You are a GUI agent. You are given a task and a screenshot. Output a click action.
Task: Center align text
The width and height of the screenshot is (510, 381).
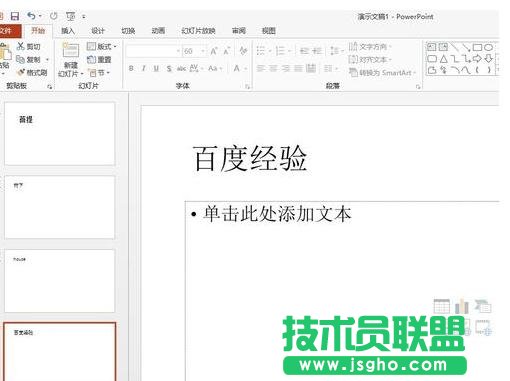pos(273,69)
